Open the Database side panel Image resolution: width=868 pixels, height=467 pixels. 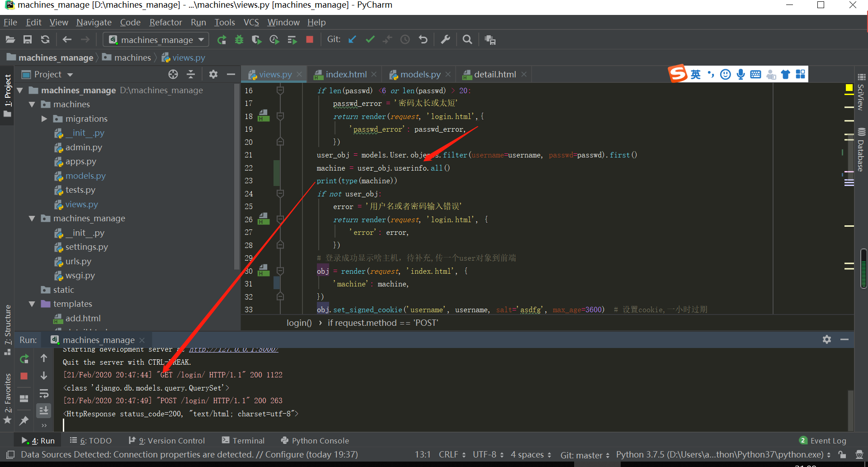click(x=861, y=150)
